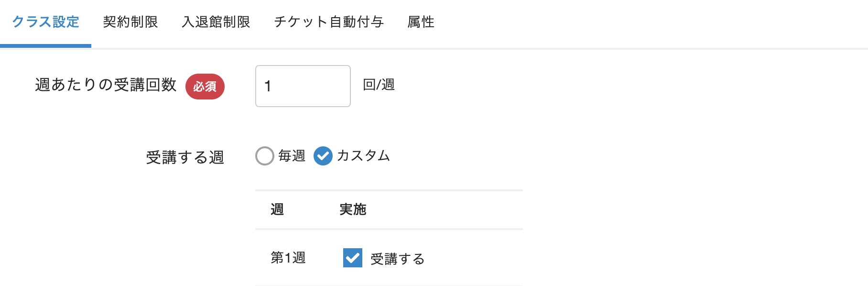
Task: Select the 毎週 radio button
Action: click(x=265, y=156)
